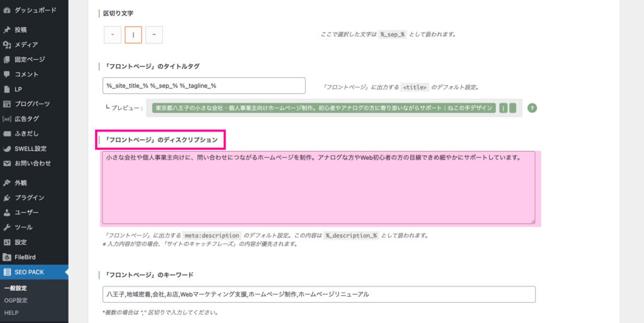This screenshot has width=644, height=323.
Task: Open the HELP submenu link
Action: 11,312
